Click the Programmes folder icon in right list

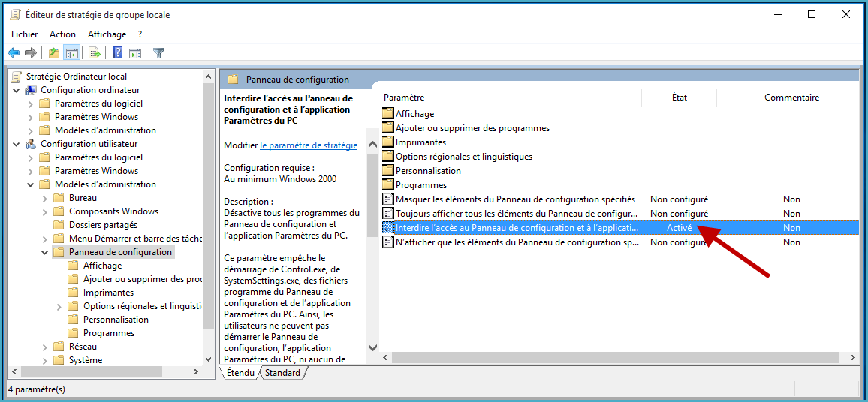pos(388,184)
